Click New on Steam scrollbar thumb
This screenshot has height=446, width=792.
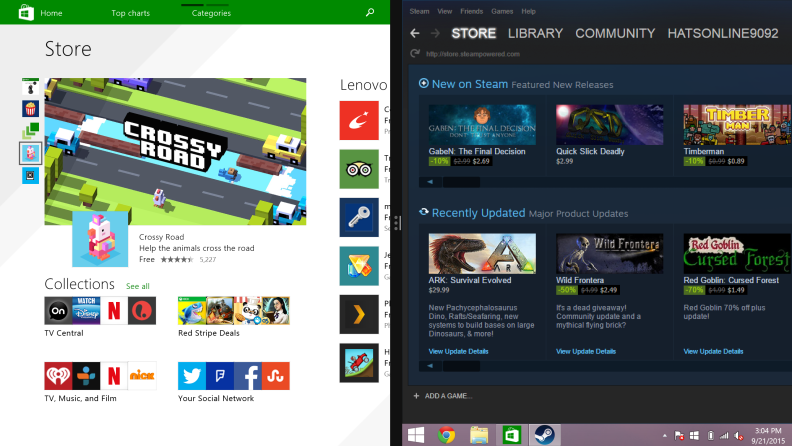(x=461, y=182)
